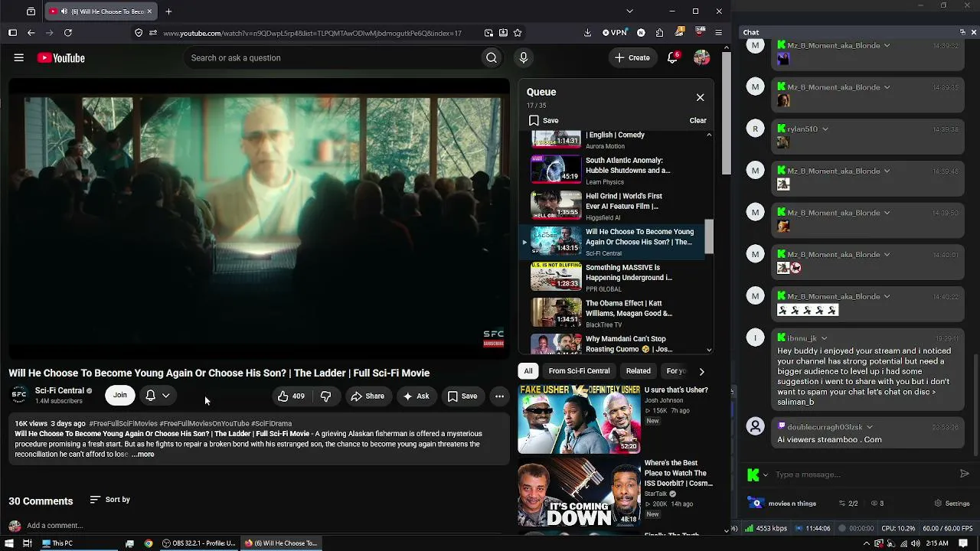Screen dimensions: 980x551
Task: Open YouTube notifications bell
Action: pyautogui.click(x=672, y=57)
